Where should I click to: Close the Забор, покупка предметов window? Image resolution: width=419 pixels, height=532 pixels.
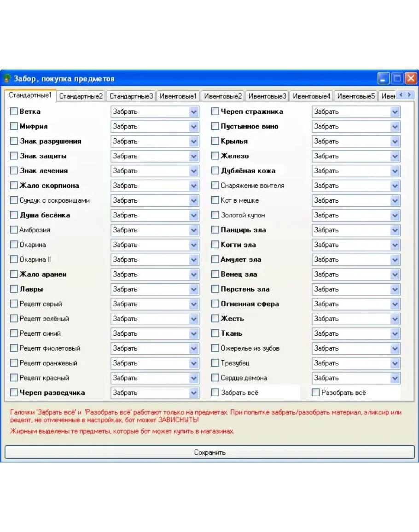tap(411, 78)
